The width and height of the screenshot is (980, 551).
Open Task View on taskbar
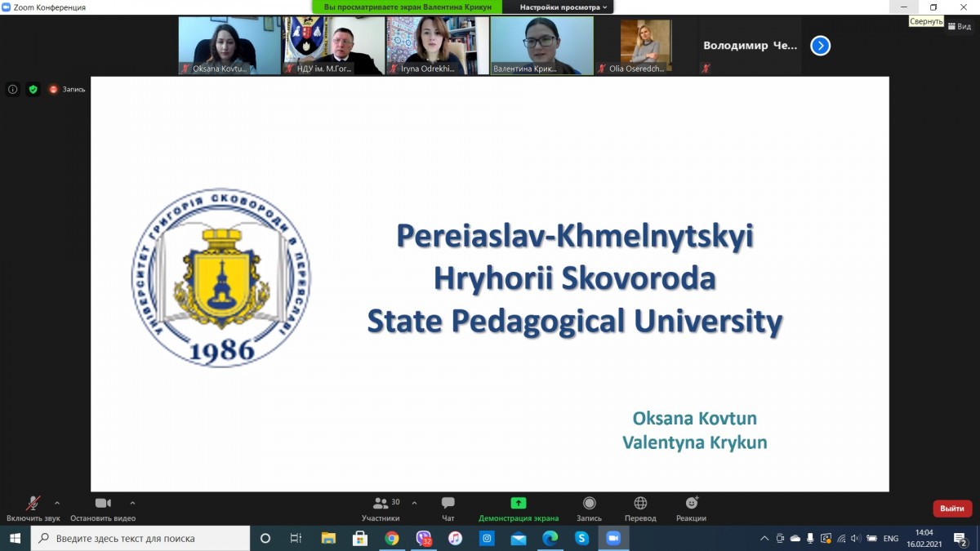[x=296, y=538]
